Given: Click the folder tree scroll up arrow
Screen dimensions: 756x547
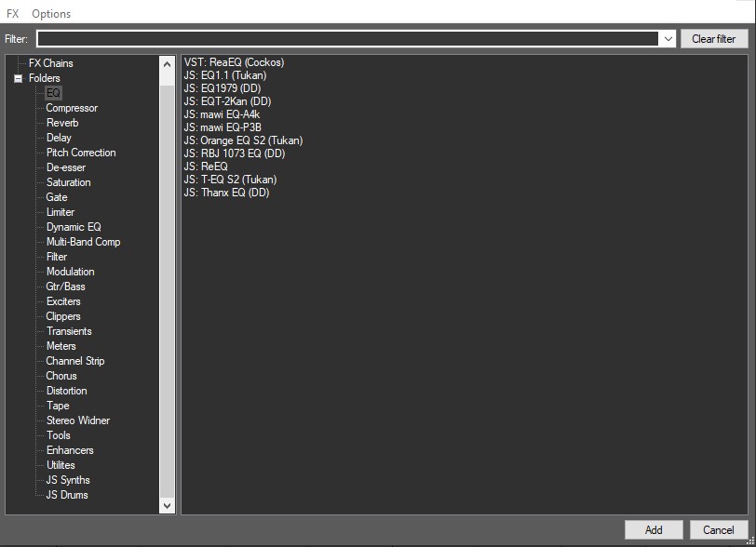Looking at the screenshot, I should [167, 63].
